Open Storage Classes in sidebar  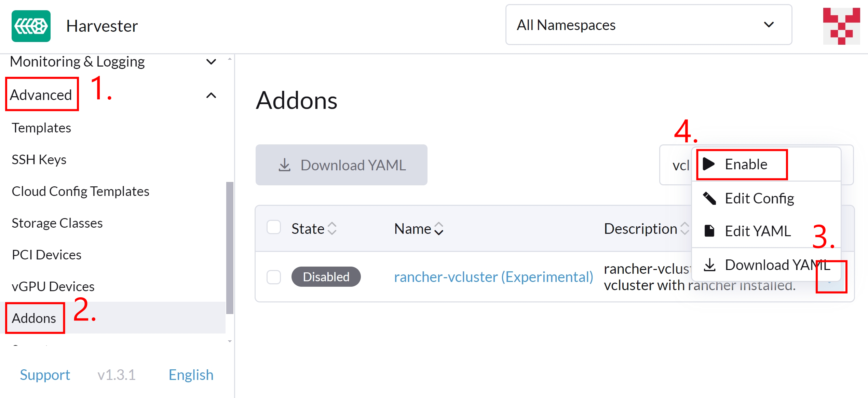[x=57, y=223]
